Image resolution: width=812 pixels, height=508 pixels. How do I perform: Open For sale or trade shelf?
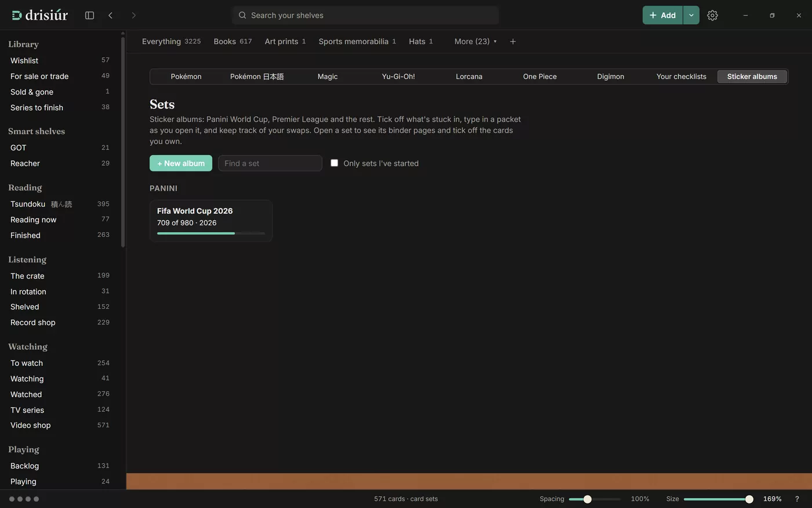60,76
